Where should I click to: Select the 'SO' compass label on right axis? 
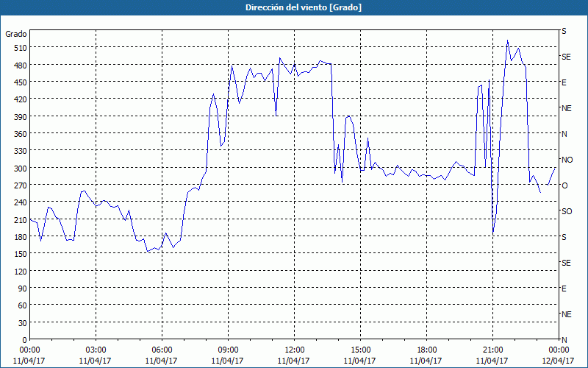[x=567, y=211]
